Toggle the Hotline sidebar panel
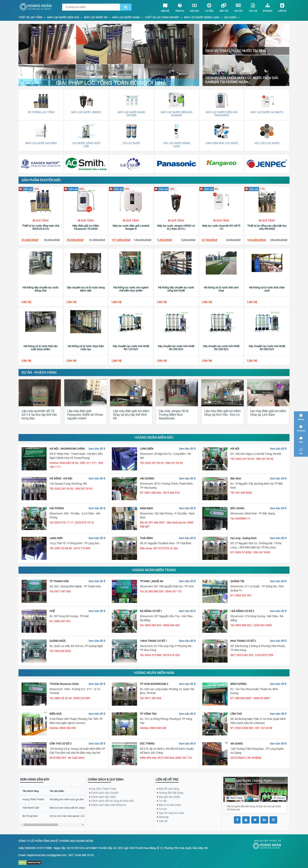Screen dimensions: 308x868 pos(300,416)
